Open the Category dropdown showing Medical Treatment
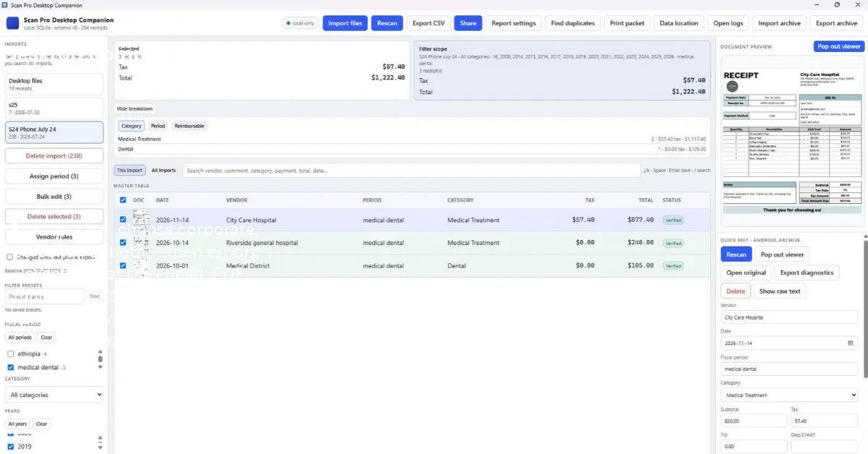 [789, 395]
